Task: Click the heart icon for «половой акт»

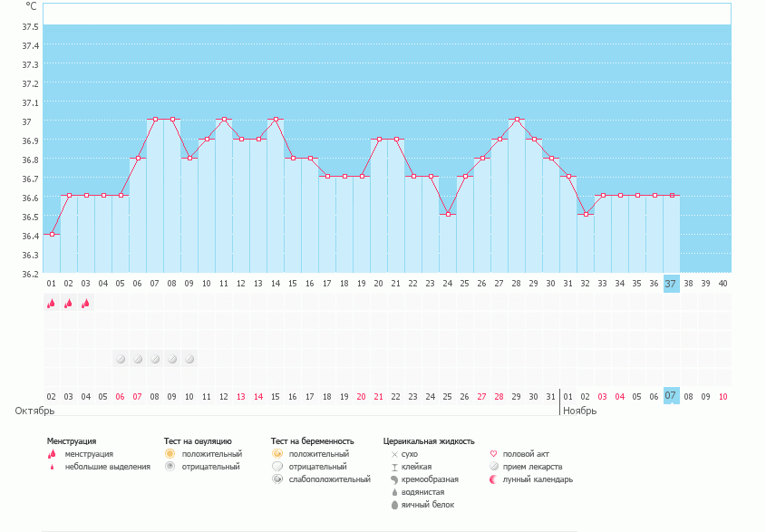Action: point(493,454)
